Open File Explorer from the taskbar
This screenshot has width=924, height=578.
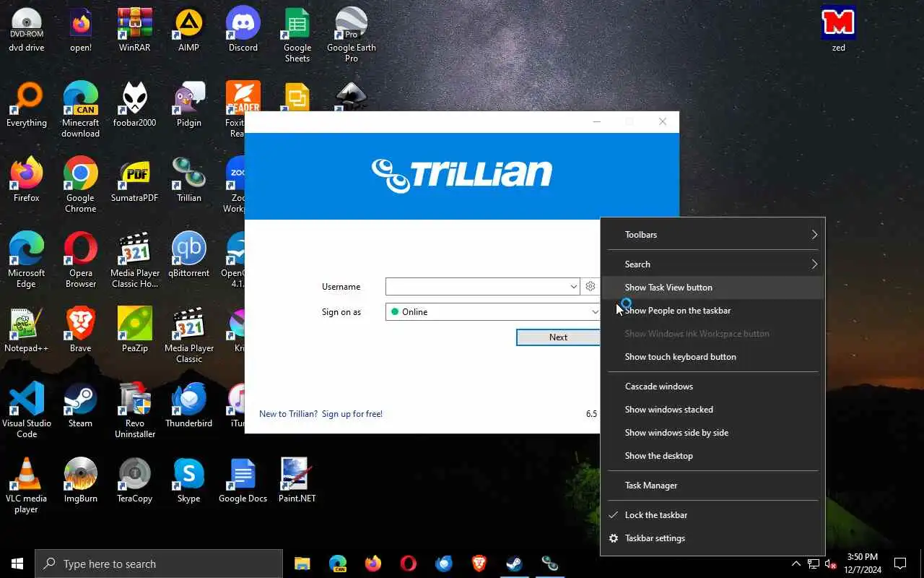302,564
